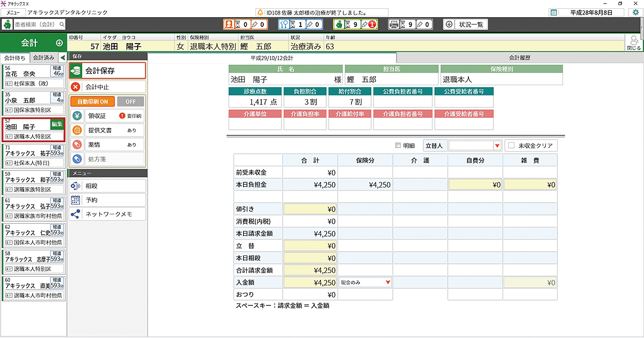
Task: Switch automatic printing to OFF
Action: point(130,102)
